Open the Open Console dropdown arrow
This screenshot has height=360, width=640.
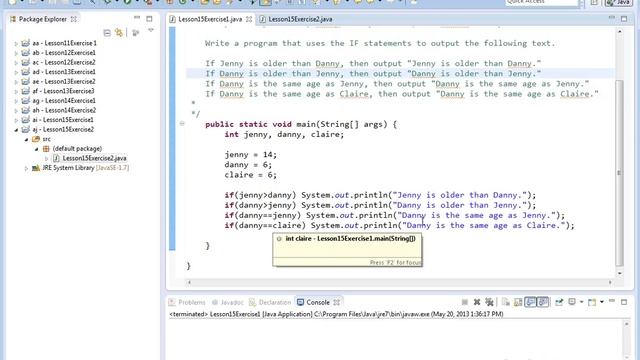(x=602, y=303)
